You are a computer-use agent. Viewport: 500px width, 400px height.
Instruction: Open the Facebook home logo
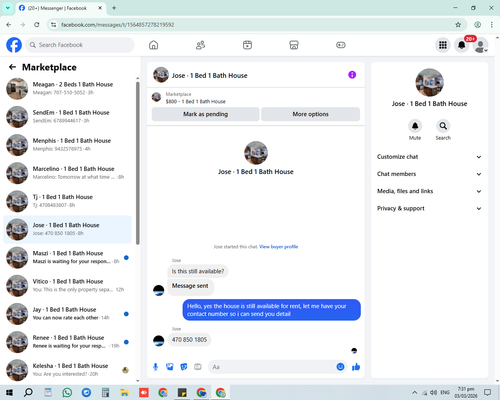[14, 45]
